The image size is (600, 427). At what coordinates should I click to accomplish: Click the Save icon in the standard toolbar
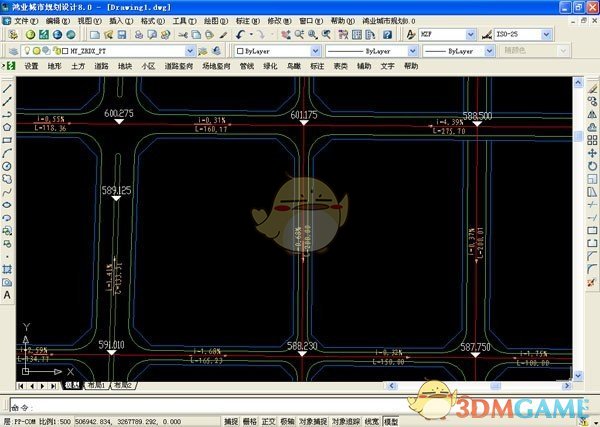point(122,35)
